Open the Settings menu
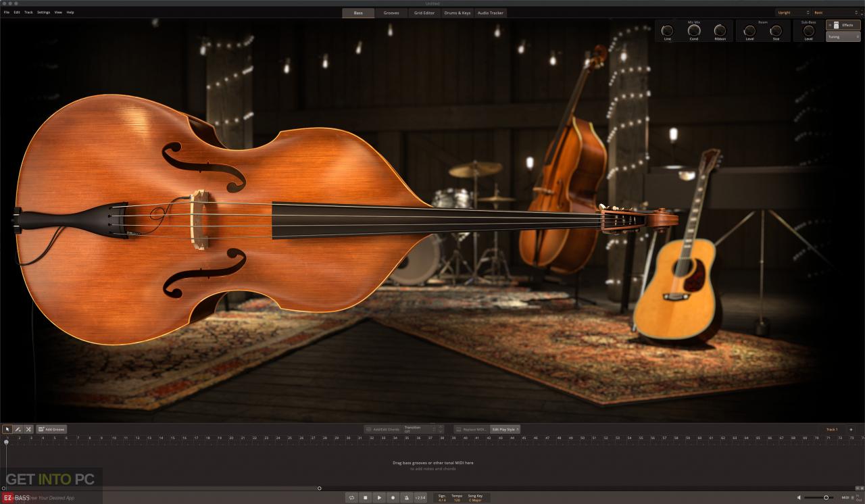Screen dimensions: 865x504 pos(43,12)
